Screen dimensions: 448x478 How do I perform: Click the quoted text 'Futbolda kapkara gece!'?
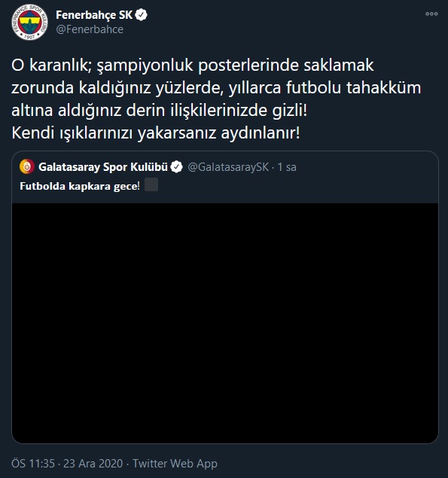[x=80, y=186]
